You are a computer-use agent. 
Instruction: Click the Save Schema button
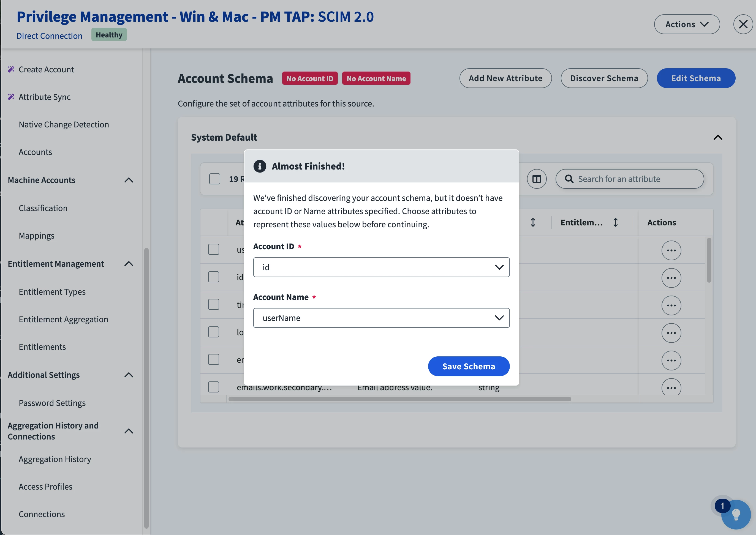click(469, 367)
